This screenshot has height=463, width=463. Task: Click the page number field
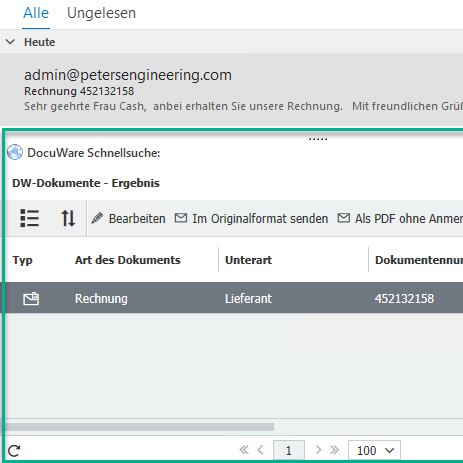(289, 450)
